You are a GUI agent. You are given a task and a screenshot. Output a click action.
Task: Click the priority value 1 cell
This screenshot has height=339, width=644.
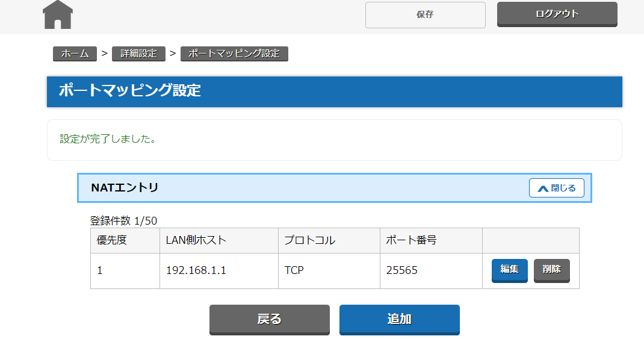click(125, 271)
